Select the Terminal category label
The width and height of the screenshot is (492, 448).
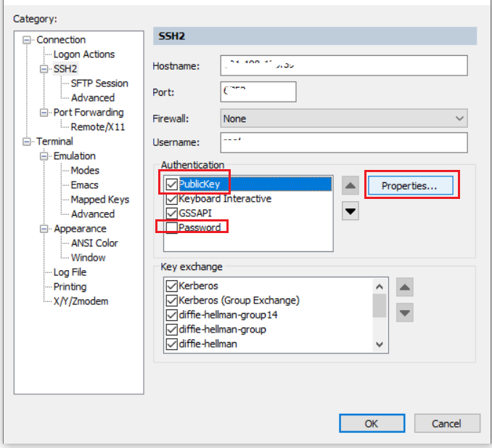pos(54,142)
